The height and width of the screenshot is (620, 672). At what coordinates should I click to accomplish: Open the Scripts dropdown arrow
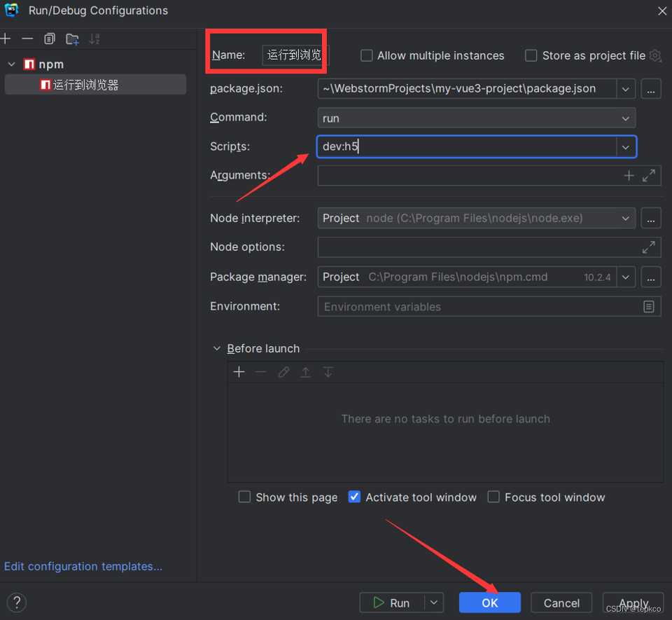[626, 147]
